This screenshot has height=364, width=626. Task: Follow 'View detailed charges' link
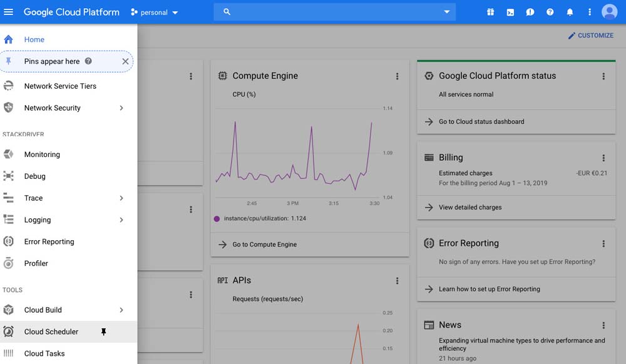coord(470,208)
